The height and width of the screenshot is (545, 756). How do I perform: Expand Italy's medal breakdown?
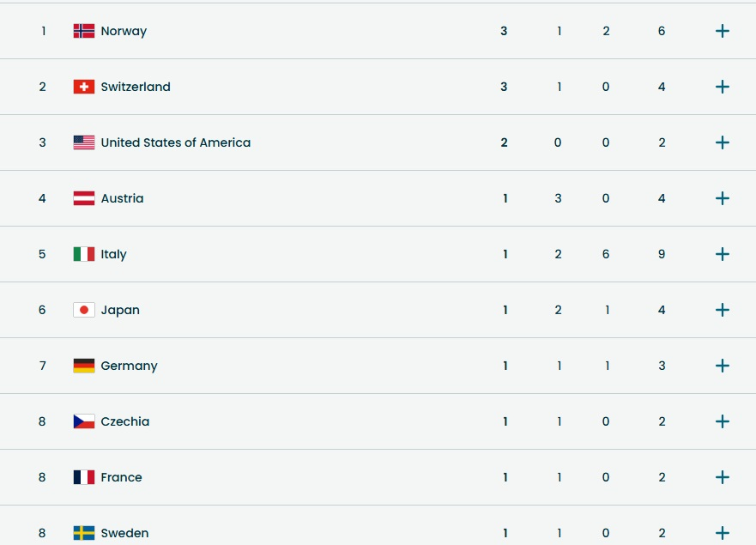[723, 254]
